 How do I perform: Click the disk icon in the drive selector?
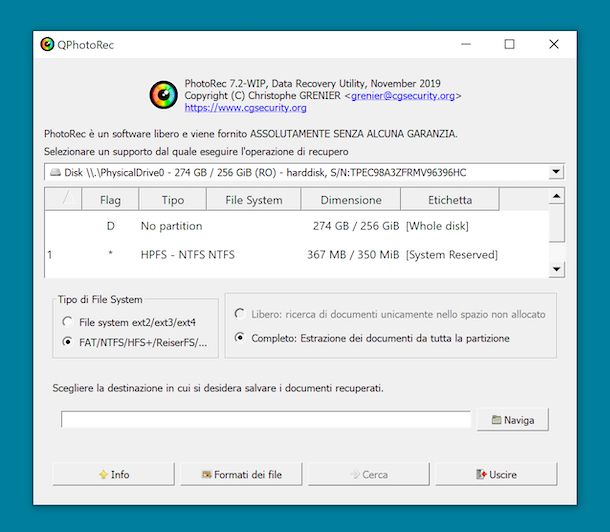tap(56, 172)
